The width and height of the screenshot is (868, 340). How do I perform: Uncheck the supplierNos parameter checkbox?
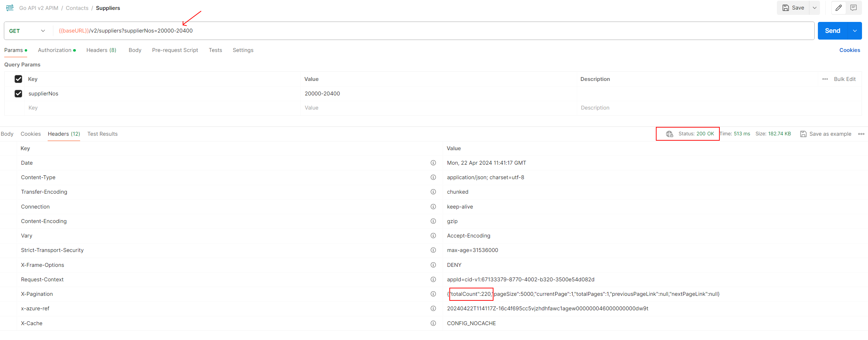[18, 94]
